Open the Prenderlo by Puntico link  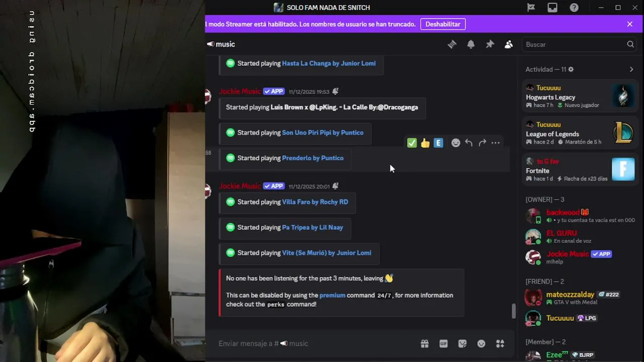313,158
